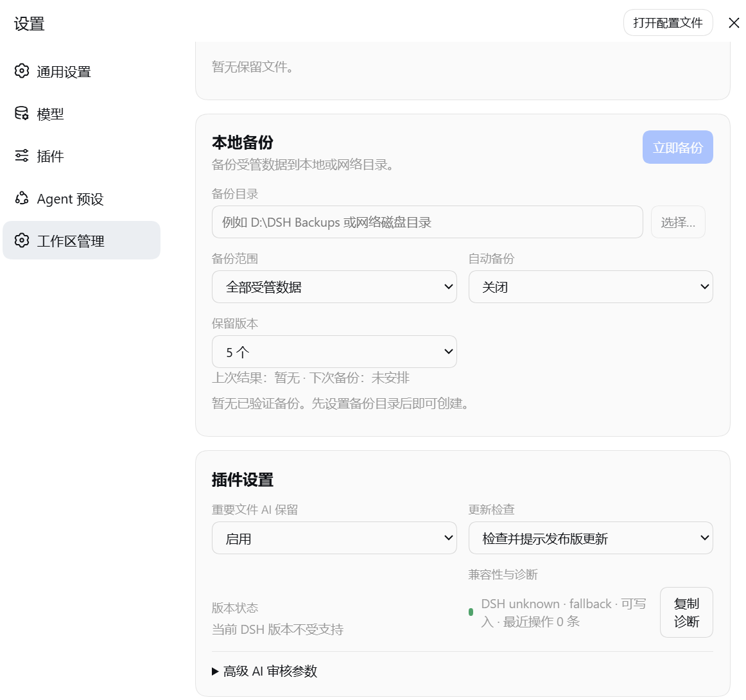746x700 pixels.
Task: Click the 立即备份 button
Action: click(677, 147)
